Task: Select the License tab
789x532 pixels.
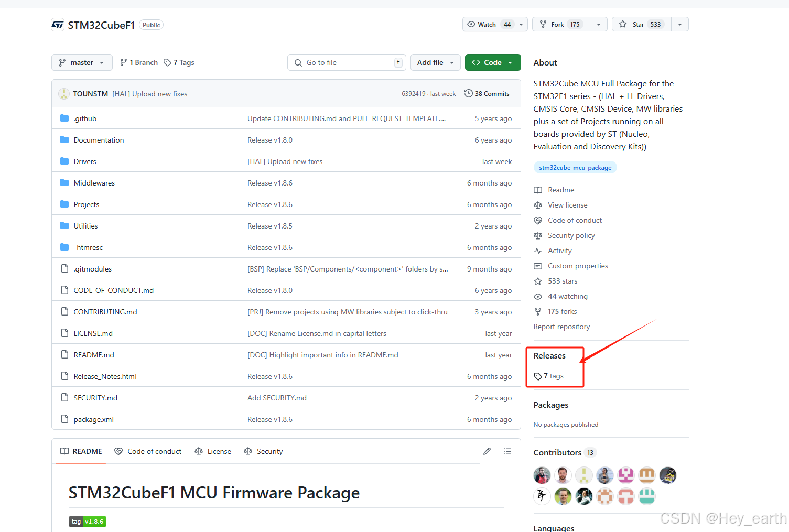Action: coord(212,451)
